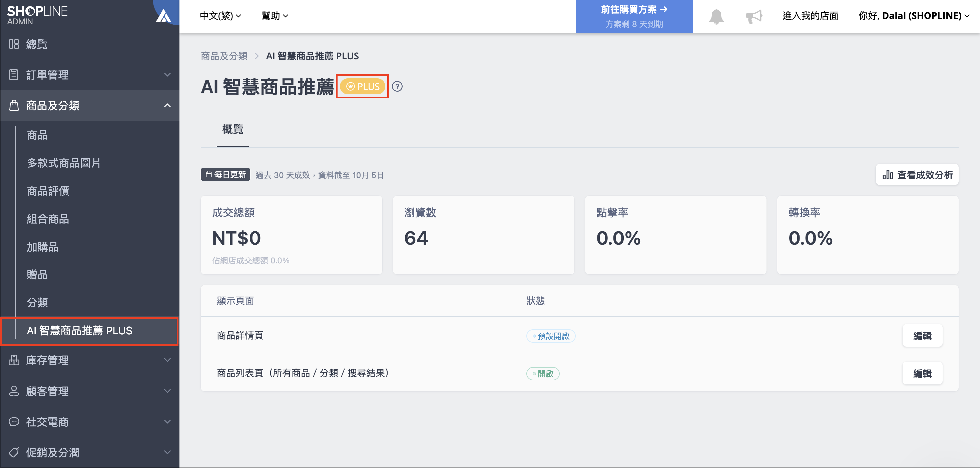Click the 每日更新 daily update tag
This screenshot has height=468, width=980.
click(x=225, y=175)
